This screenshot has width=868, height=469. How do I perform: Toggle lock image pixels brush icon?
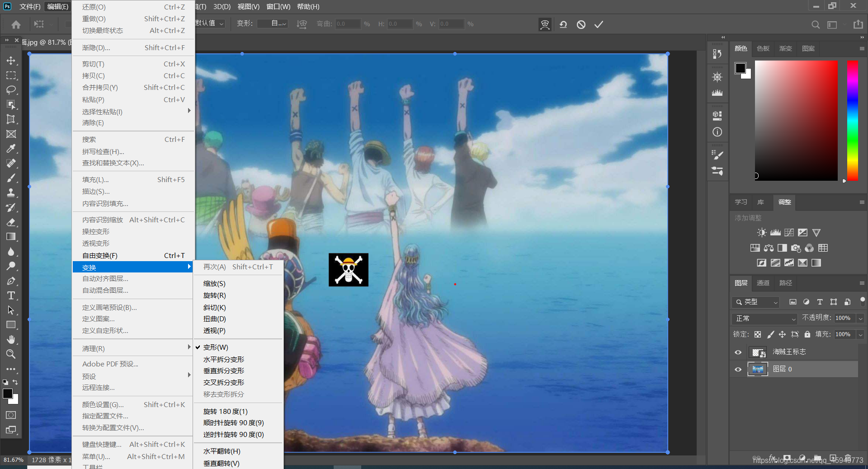[770, 334]
